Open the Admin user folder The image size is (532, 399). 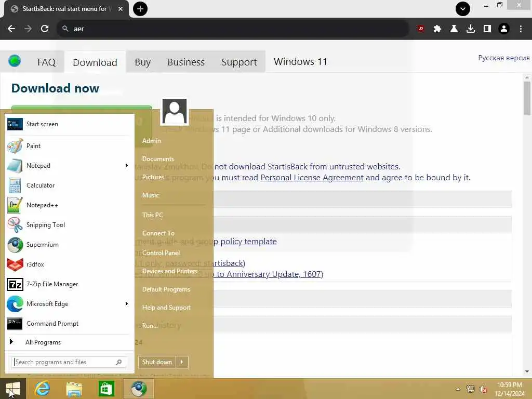pyautogui.click(x=152, y=140)
